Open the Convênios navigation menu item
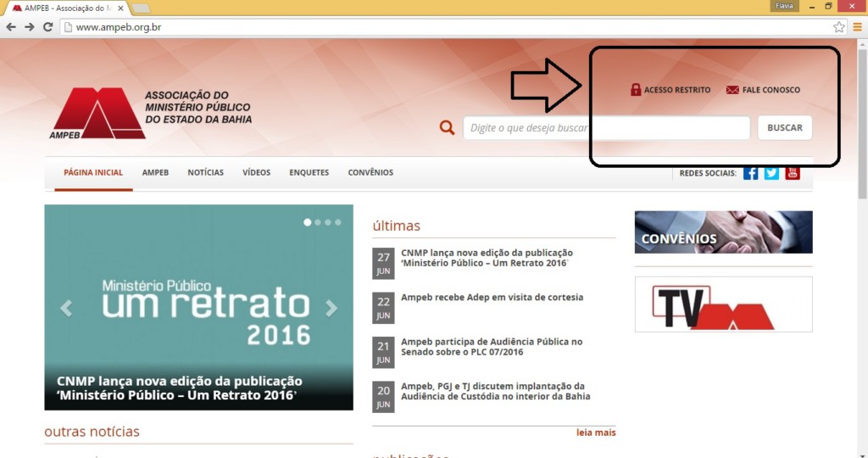The height and width of the screenshot is (458, 868). (x=370, y=173)
